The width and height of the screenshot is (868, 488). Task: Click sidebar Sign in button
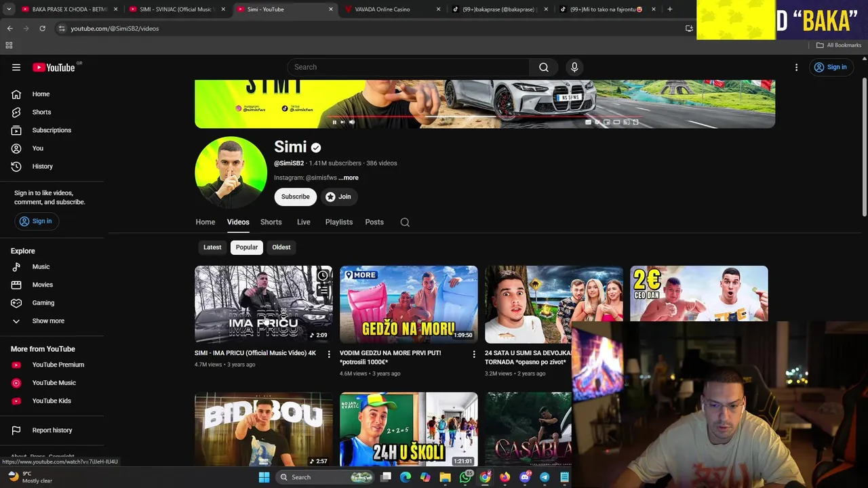pos(35,221)
